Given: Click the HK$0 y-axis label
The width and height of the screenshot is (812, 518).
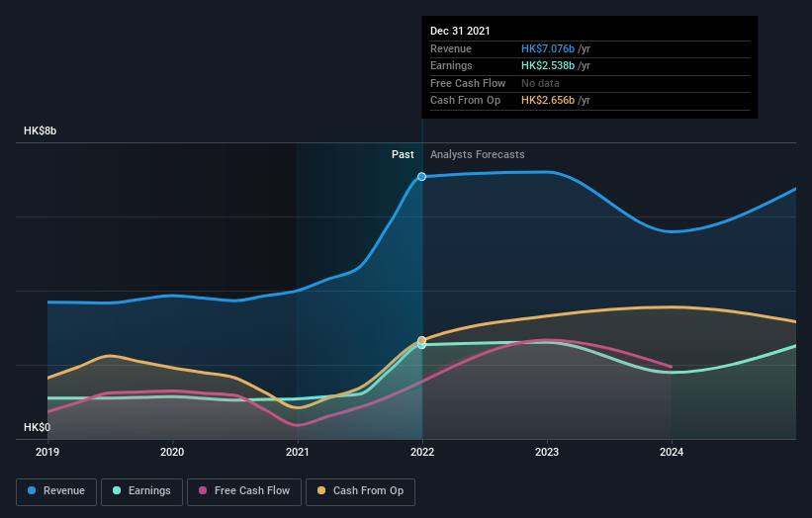Looking at the screenshot, I should pos(38,427).
